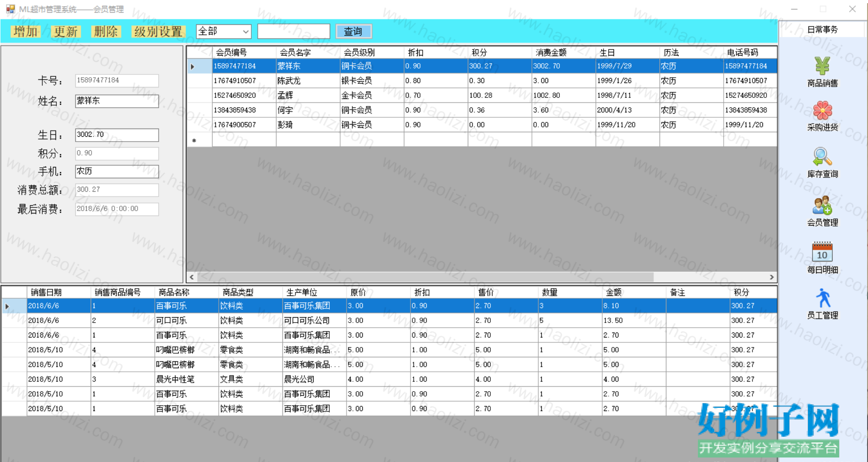Select member row 陈武龙
The height and width of the screenshot is (462, 868).
(482, 81)
